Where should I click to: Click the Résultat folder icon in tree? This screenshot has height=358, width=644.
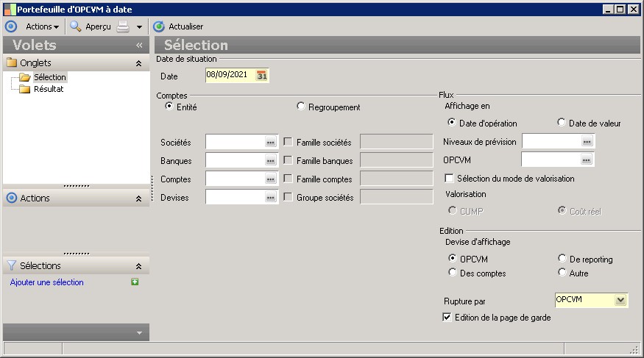click(25, 89)
